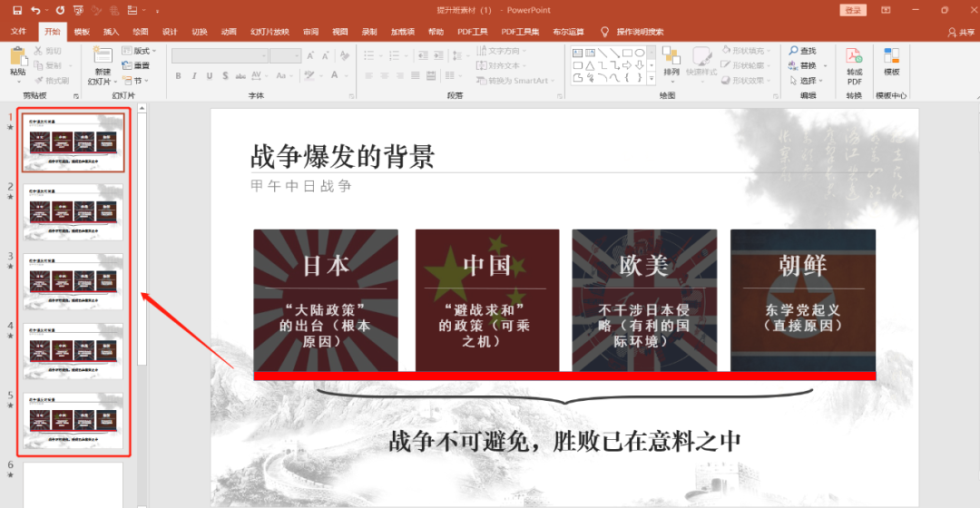The height and width of the screenshot is (508, 980).
Task: Toggle text Shadow (S)
Action: (225, 75)
